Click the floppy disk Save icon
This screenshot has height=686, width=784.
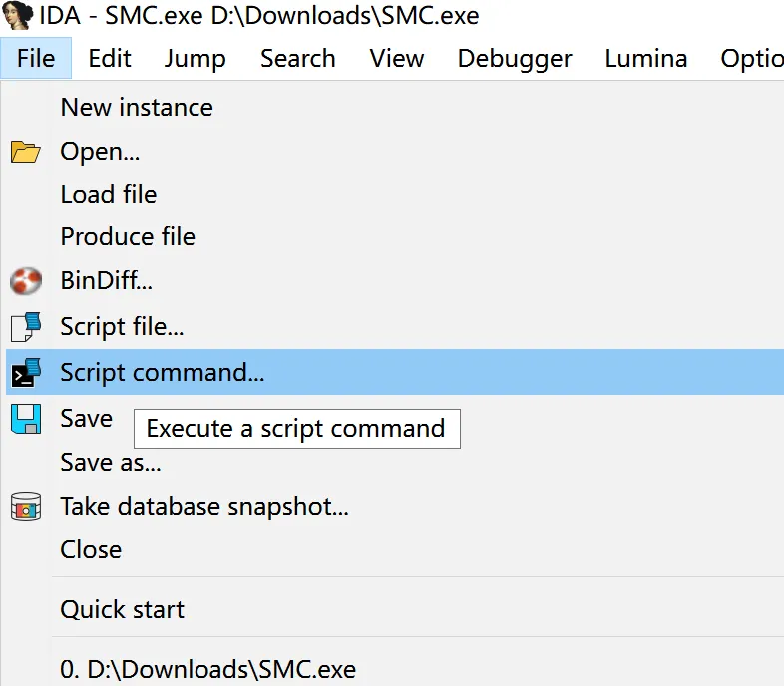point(26,419)
